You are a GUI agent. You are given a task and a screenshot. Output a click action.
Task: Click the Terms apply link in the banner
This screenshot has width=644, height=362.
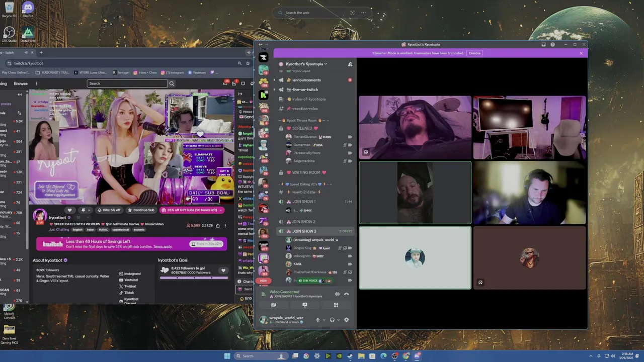(163, 247)
